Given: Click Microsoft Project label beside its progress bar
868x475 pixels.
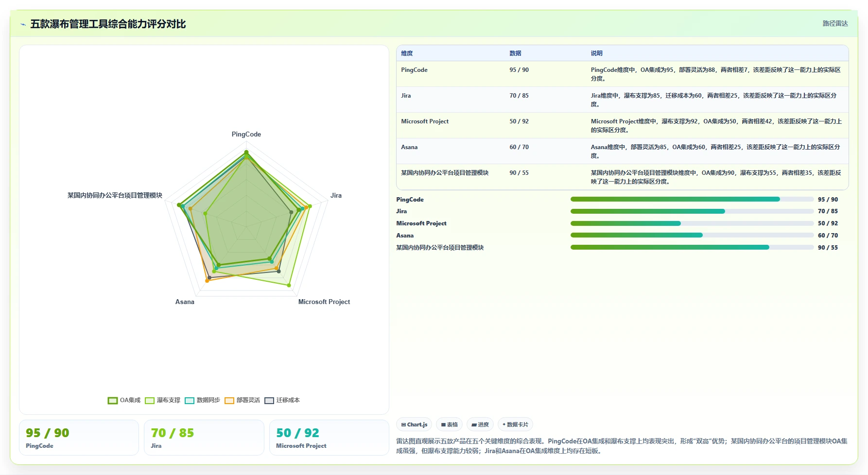Looking at the screenshot, I should [421, 223].
